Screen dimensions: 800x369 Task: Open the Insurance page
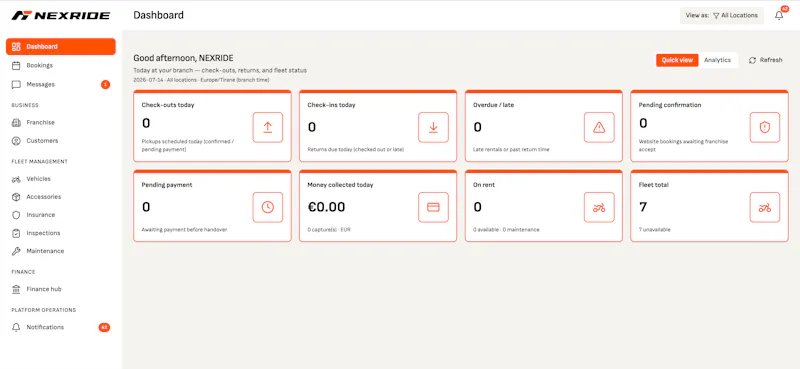click(61, 215)
